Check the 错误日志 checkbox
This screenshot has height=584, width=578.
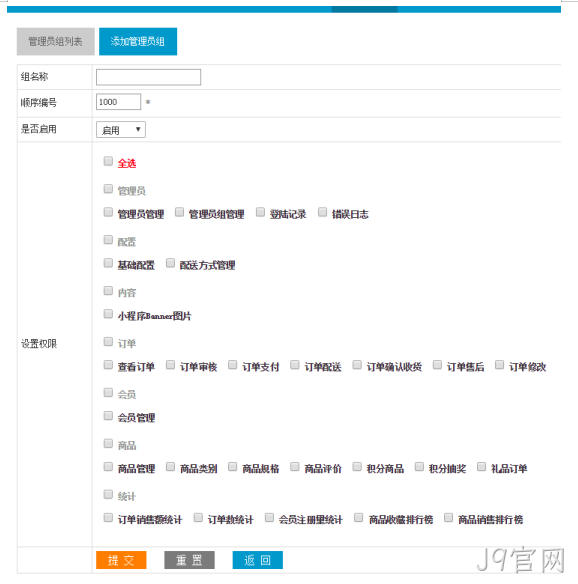click(x=323, y=212)
